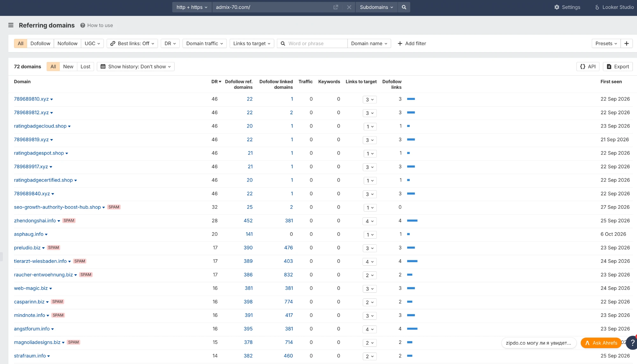Expand links to target for tierarzt-wiesbaden.info
This screenshot has width=637, height=364.
(369, 262)
